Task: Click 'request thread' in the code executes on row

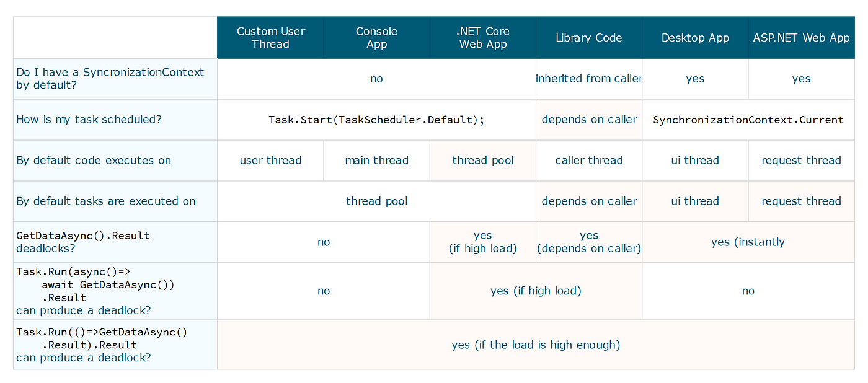Action: (x=801, y=161)
